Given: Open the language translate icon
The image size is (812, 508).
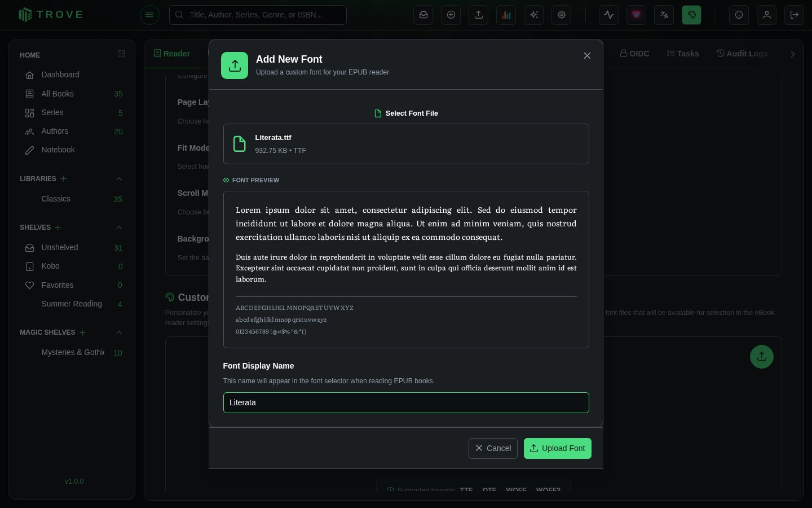Looking at the screenshot, I should tap(664, 15).
